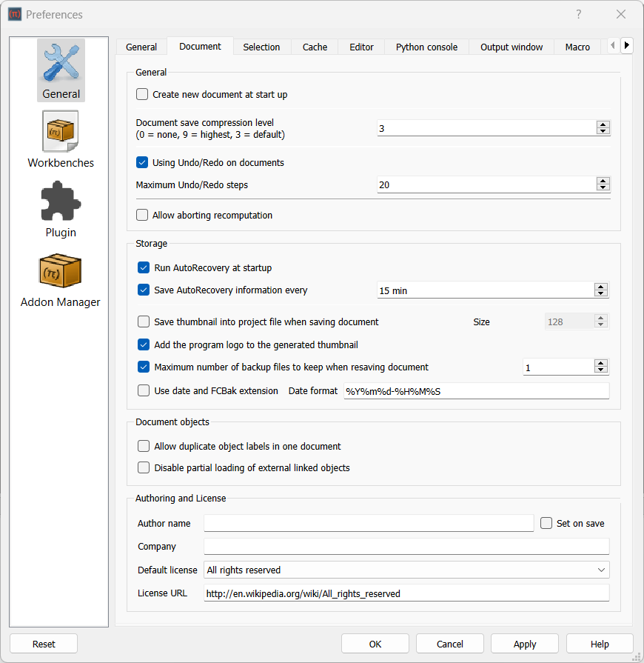Screen dimensions: 644x663
Task: Increase Maximum Undo/Redo steps with up arrow
Action: 603,181
